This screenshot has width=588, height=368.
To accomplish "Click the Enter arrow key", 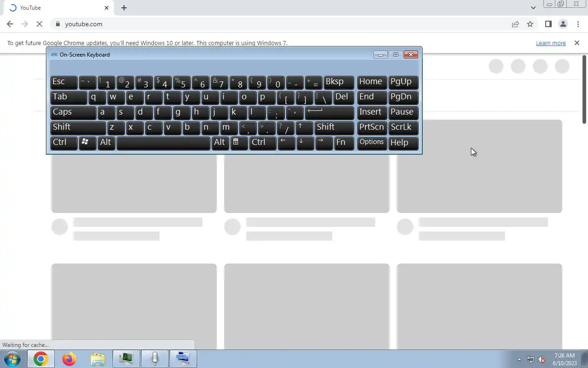I will [329, 112].
